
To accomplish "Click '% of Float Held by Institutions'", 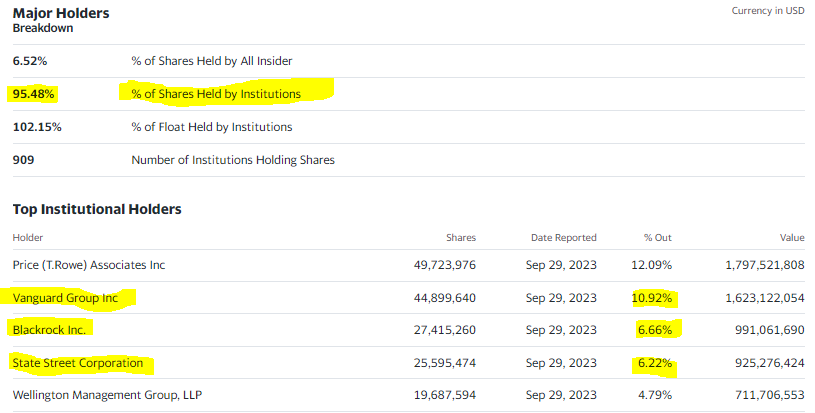I will pyautogui.click(x=212, y=127).
